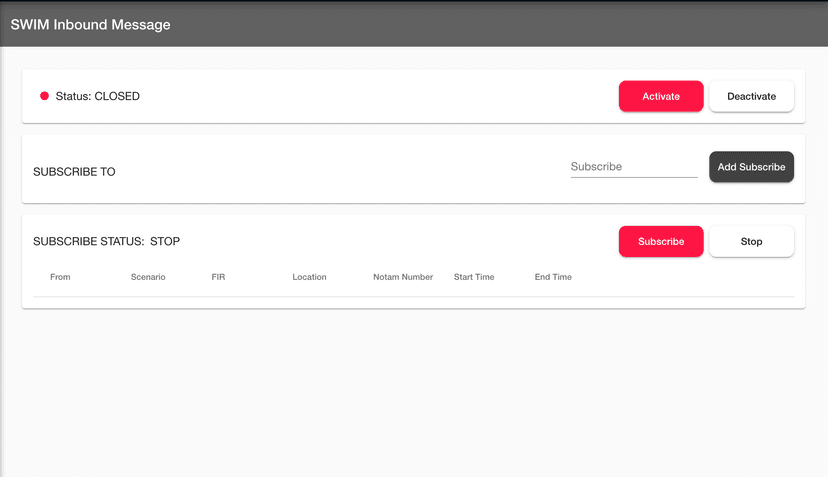Select the Start Time column header
Screen dimensions: 828x477
coord(474,277)
